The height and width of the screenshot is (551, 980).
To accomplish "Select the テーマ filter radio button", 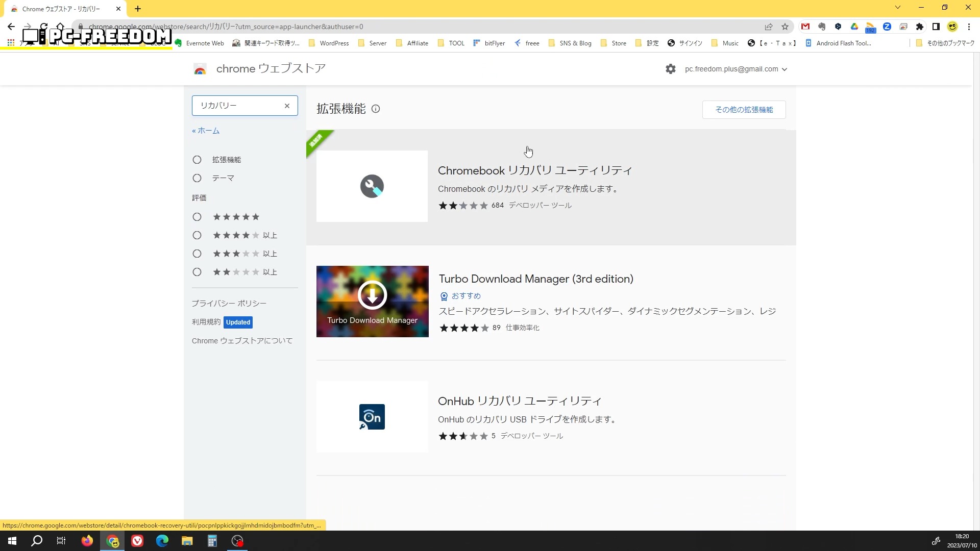I will (x=197, y=178).
